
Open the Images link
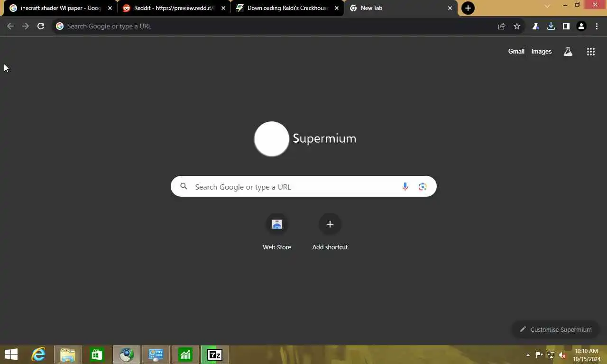point(541,51)
